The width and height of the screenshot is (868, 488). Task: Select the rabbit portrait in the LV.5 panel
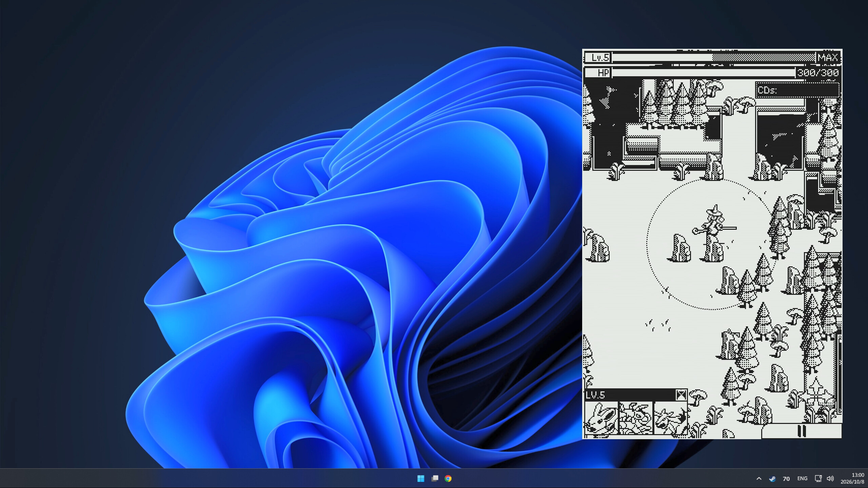(x=601, y=418)
